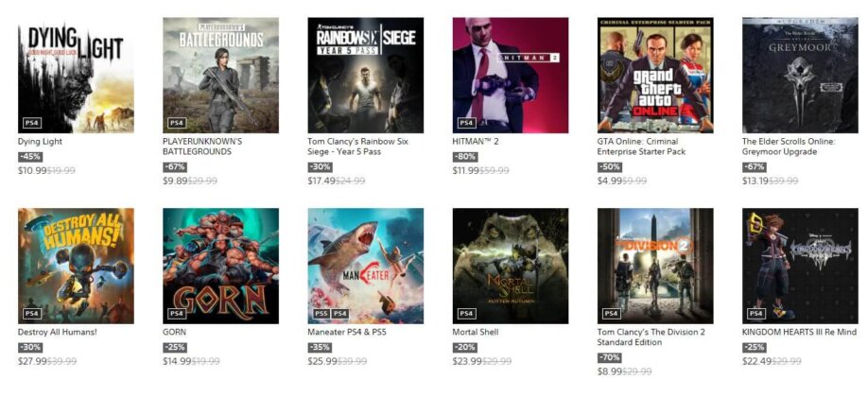Open the HITMAN 2 cover image
The height and width of the screenshot is (397, 868).
[511, 76]
